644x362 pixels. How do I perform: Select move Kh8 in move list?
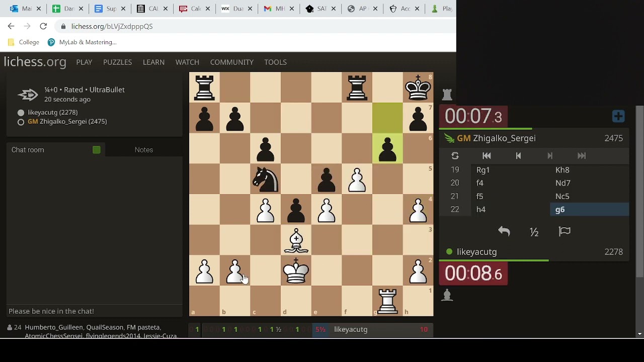590,170
